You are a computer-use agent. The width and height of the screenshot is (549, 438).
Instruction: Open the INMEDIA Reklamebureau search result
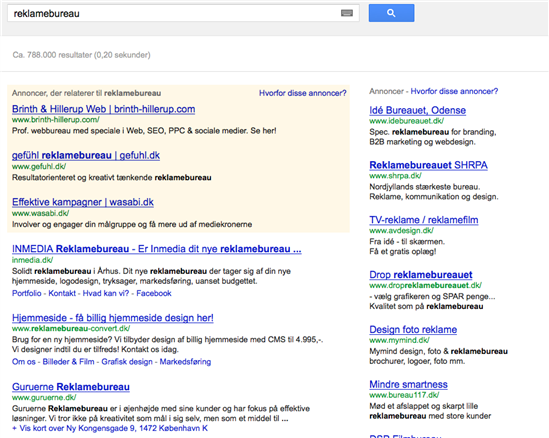tap(157, 249)
